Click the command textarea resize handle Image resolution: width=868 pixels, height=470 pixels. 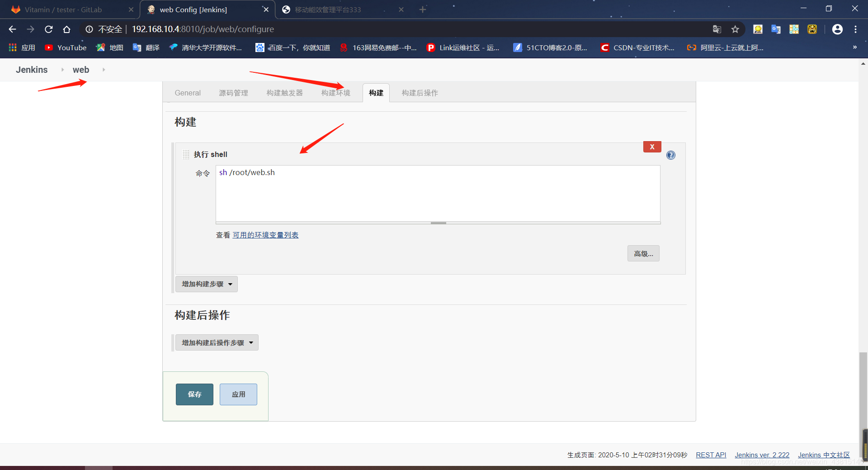click(438, 223)
